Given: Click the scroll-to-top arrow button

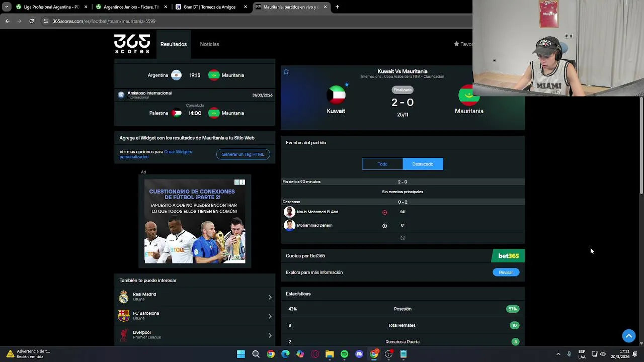Looking at the screenshot, I should [629, 336].
